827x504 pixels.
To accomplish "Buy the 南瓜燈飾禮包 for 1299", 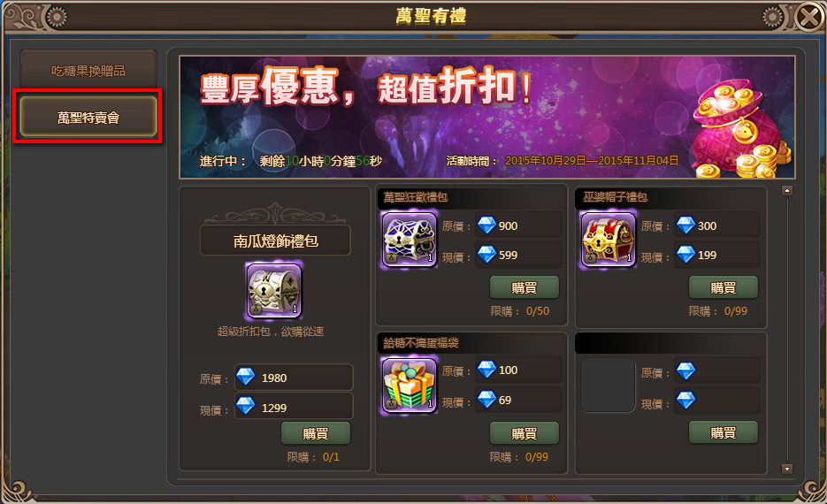I will pos(316,433).
